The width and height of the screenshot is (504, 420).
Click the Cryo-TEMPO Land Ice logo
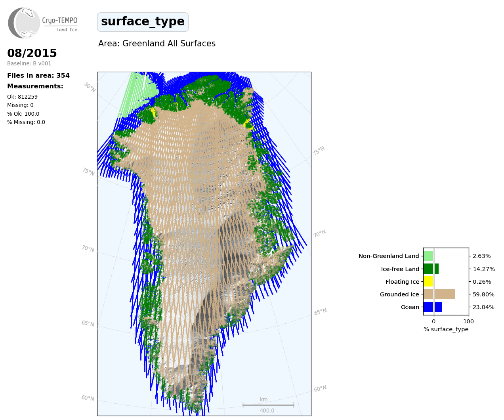point(43,23)
